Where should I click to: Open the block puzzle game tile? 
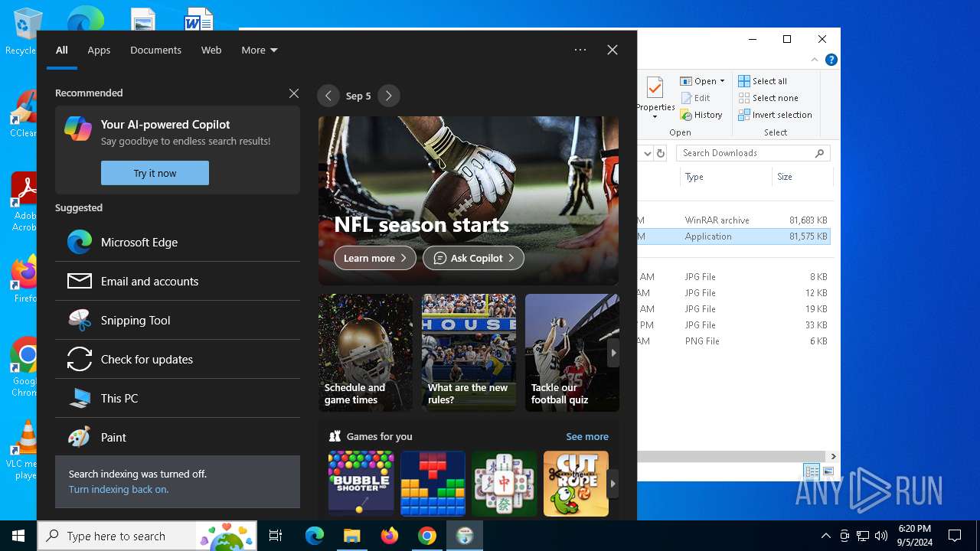[x=433, y=483]
